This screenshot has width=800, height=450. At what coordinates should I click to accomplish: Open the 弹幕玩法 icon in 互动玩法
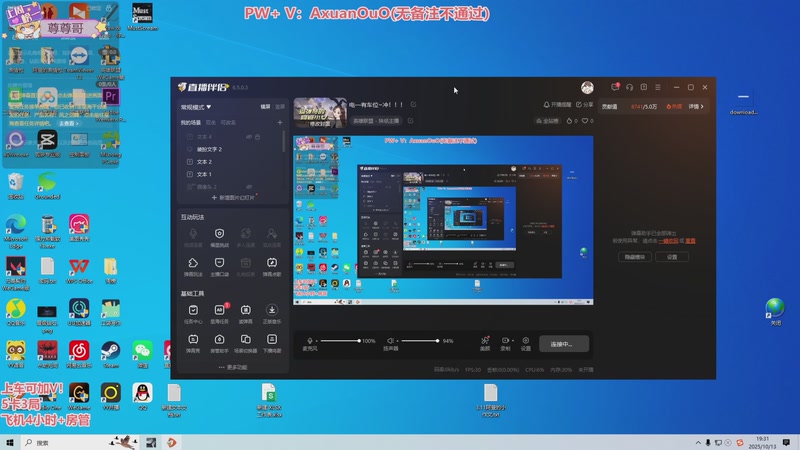[193, 266]
